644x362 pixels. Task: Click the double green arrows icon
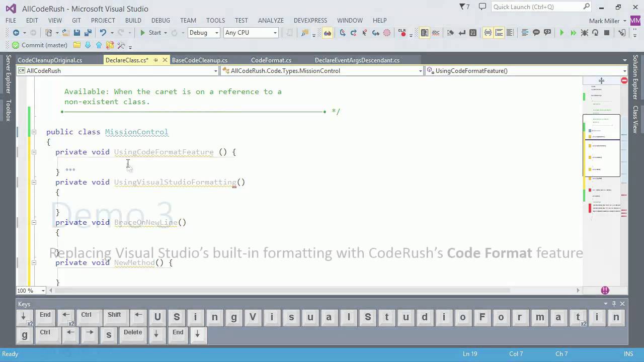[x=573, y=33]
